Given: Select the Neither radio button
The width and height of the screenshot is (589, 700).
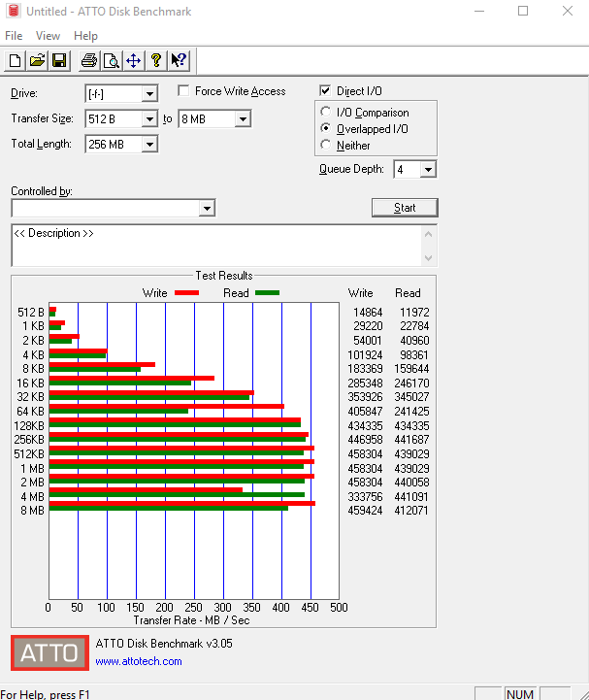Looking at the screenshot, I should [326, 145].
